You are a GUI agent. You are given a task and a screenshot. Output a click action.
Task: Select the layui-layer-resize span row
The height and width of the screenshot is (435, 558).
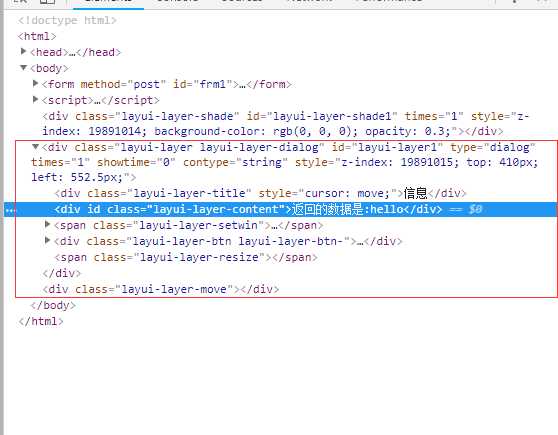pos(185,257)
